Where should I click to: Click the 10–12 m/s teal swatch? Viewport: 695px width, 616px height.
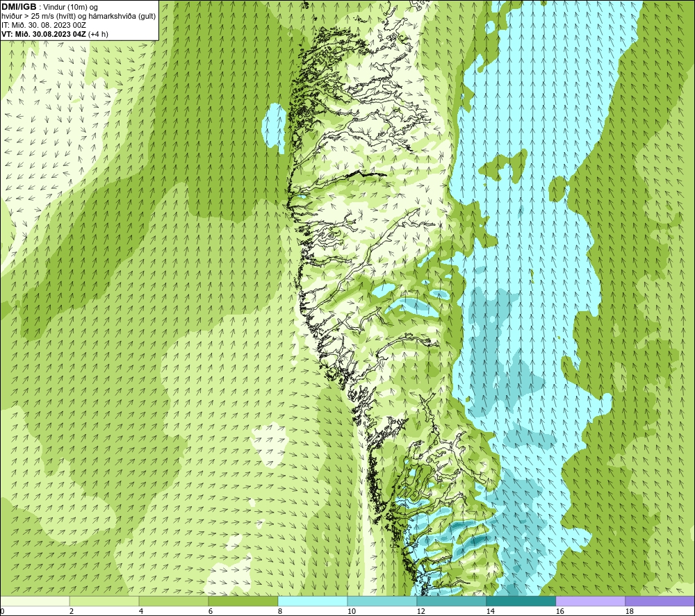click(x=382, y=601)
